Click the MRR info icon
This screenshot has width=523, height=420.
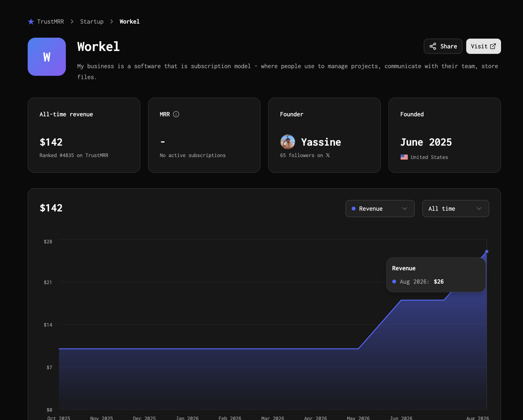(176, 114)
